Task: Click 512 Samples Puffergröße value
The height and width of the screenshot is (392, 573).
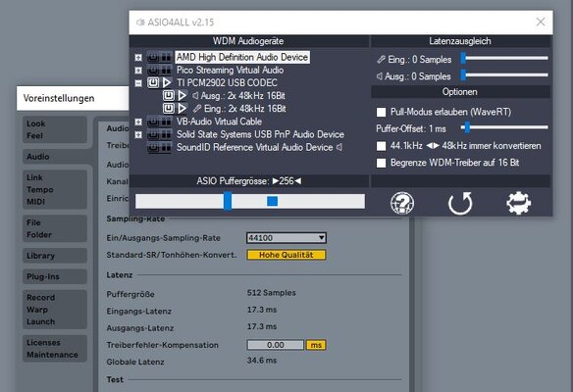Action: click(x=271, y=293)
